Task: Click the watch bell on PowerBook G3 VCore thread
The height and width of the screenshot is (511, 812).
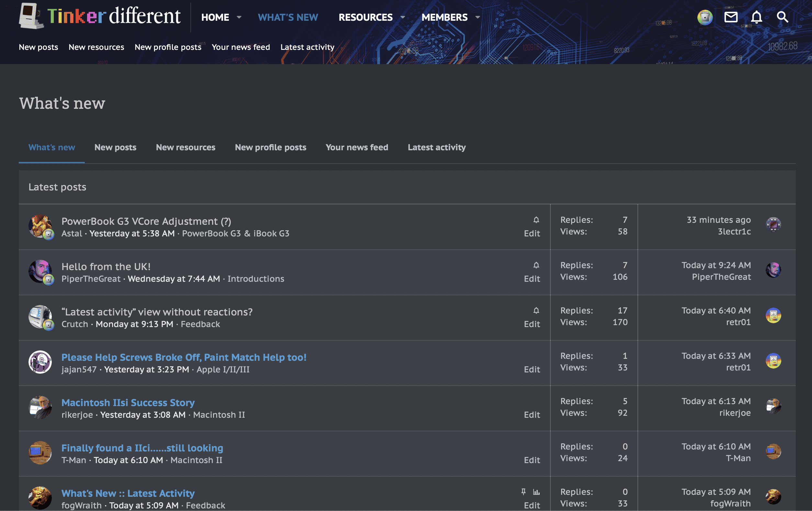Action: pyautogui.click(x=536, y=220)
